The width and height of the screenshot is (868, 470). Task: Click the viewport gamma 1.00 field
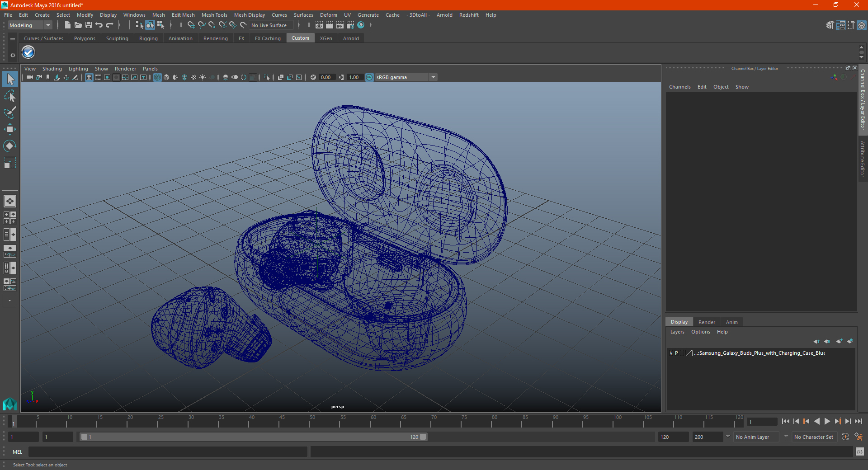[355, 77]
